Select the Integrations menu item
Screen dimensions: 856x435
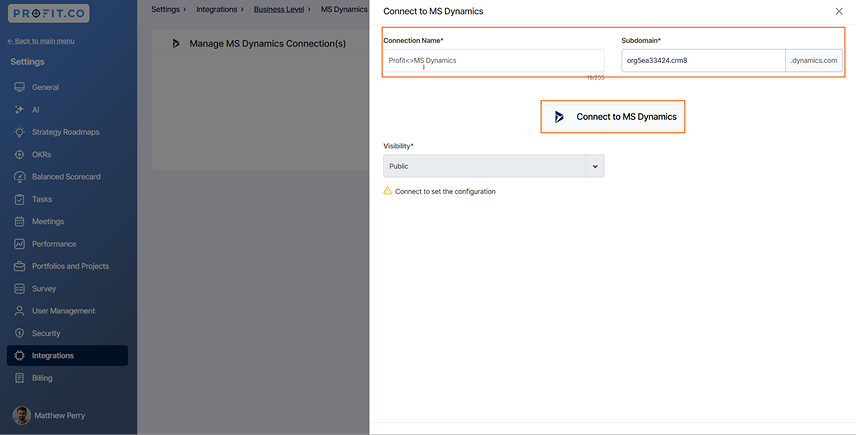(68, 356)
